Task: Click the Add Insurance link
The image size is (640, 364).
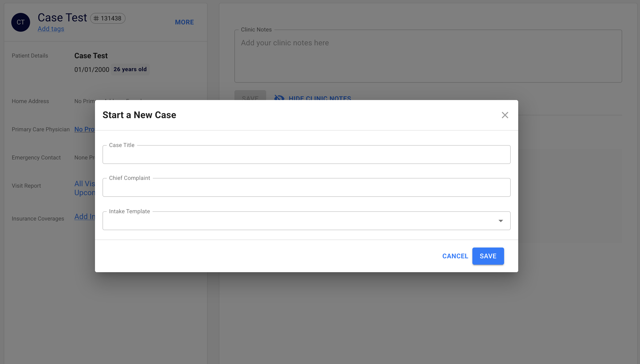Action: tap(85, 217)
